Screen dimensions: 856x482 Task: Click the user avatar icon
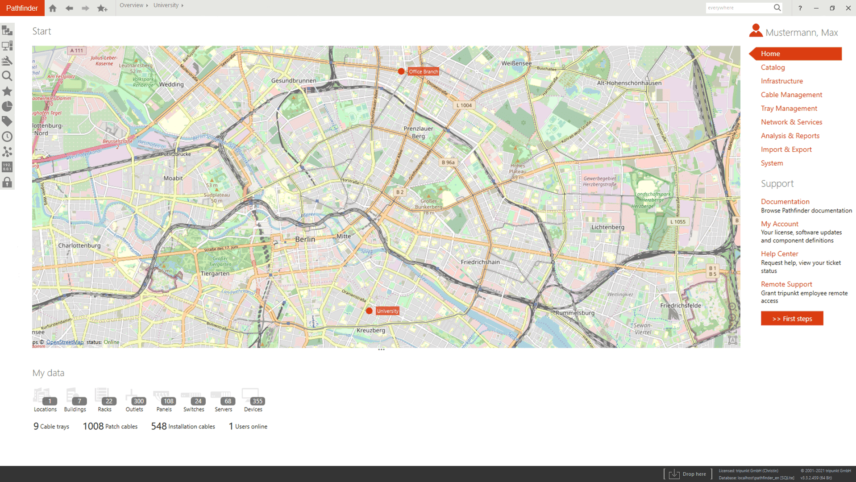coord(756,31)
